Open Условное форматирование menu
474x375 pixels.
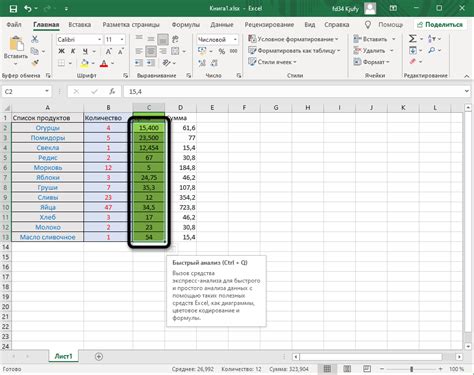pos(293,39)
